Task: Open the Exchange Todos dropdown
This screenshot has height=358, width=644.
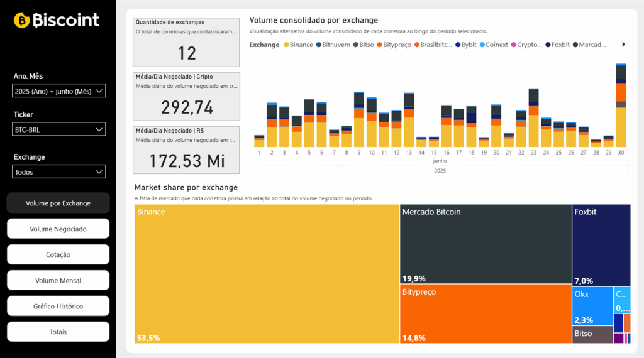Action: pos(58,172)
